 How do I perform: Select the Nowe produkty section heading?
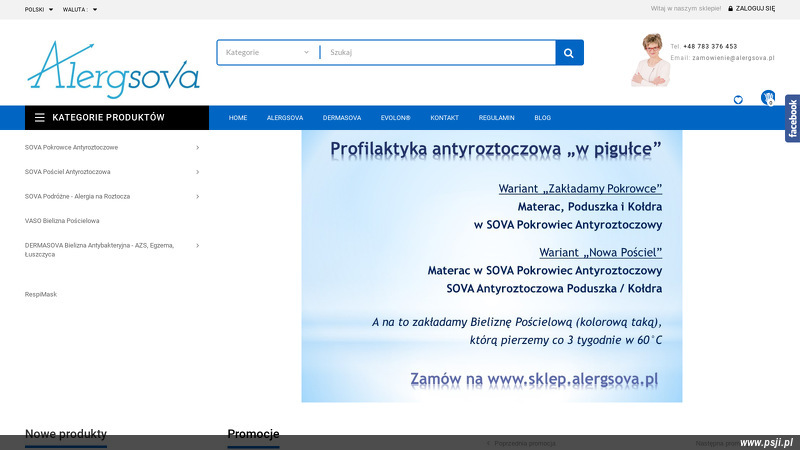[x=66, y=434]
